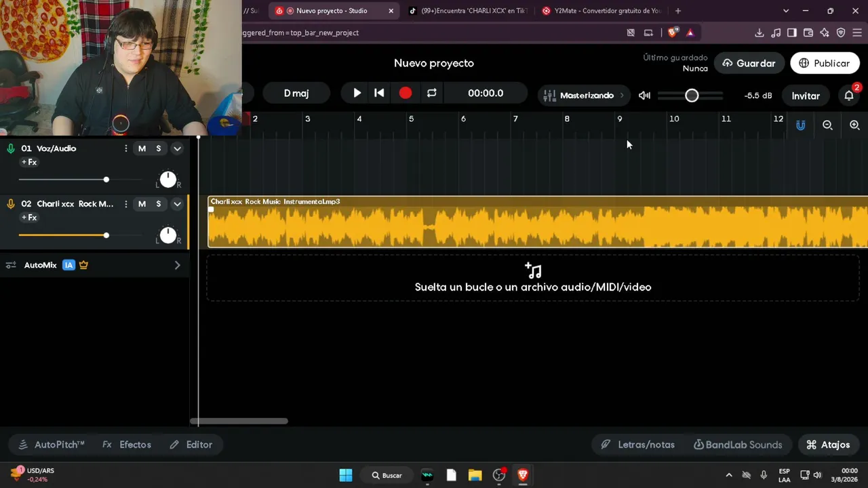
Task: Open a new browser tab
Action: point(678,11)
